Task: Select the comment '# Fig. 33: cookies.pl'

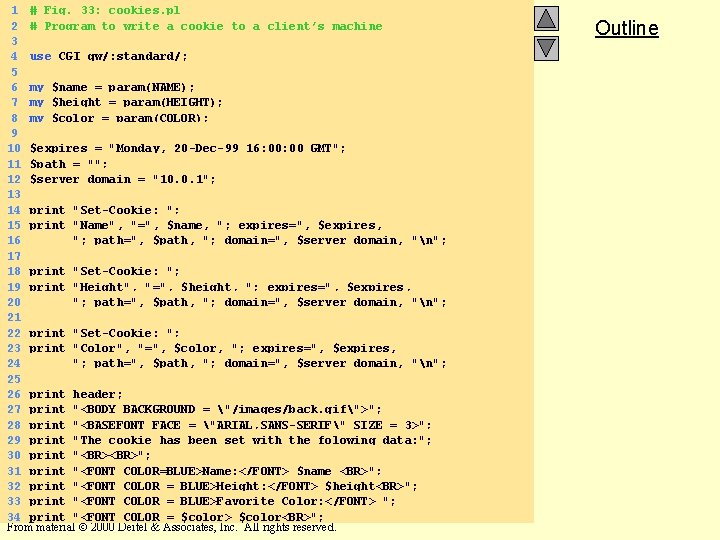Action: pyautogui.click(x=105, y=11)
